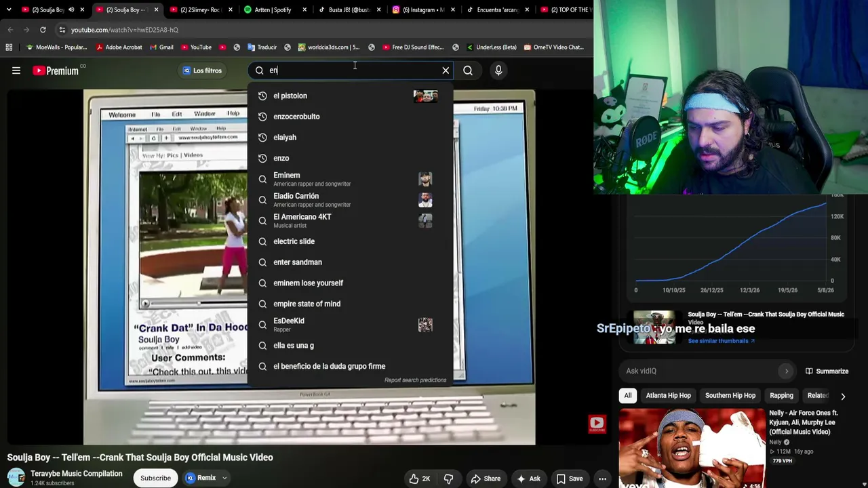The height and width of the screenshot is (488, 868).
Task: Open Nelly channel under Air Force Ones
Action: tap(776, 442)
